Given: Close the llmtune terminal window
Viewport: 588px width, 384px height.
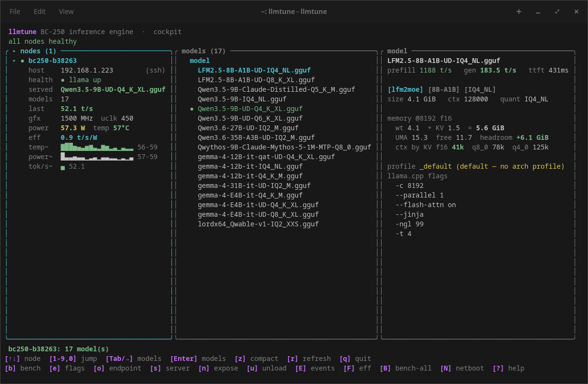Looking at the screenshot, I should 576,12.
